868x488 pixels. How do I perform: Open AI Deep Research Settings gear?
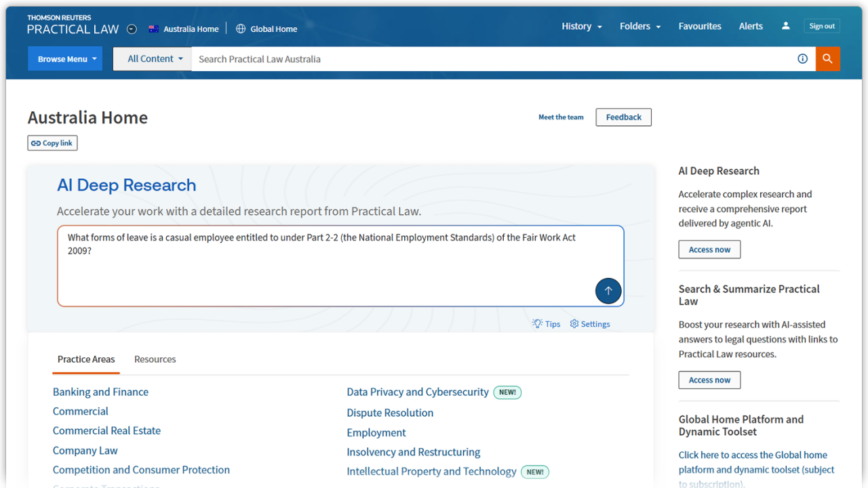click(x=590, y=324)
